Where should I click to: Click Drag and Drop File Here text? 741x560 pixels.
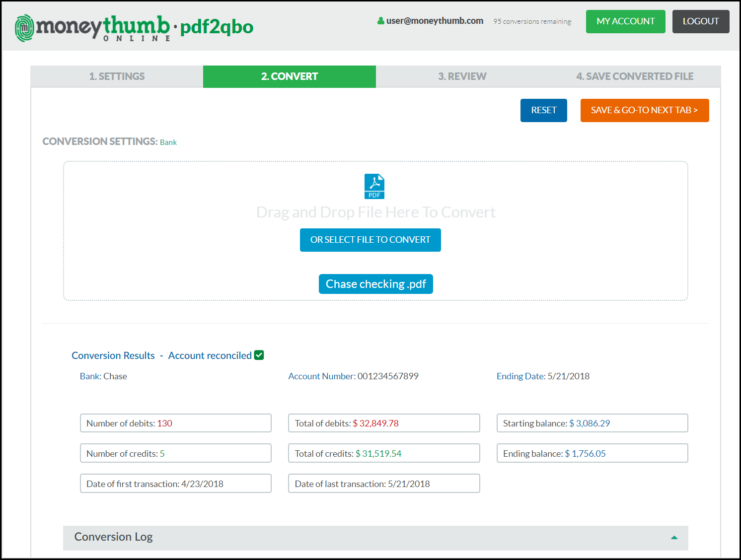tap(376, 212)
